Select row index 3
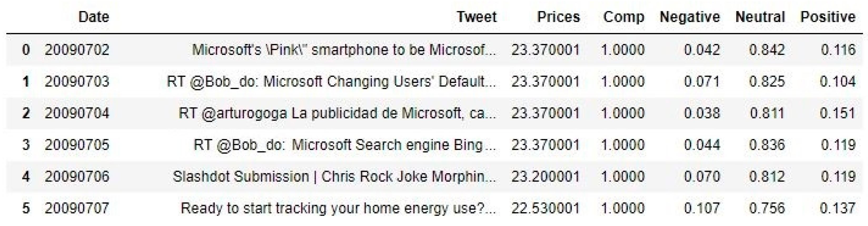 (26, 145)
